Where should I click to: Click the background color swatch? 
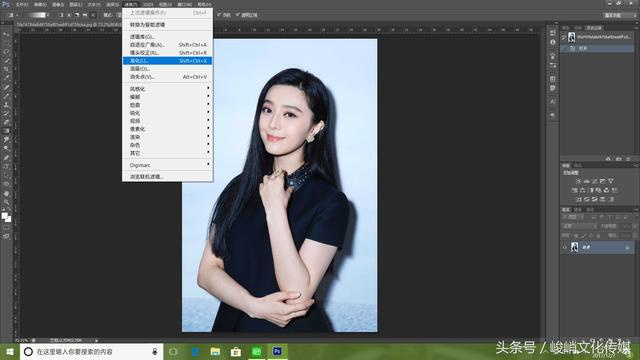click(x=8, y=220)
